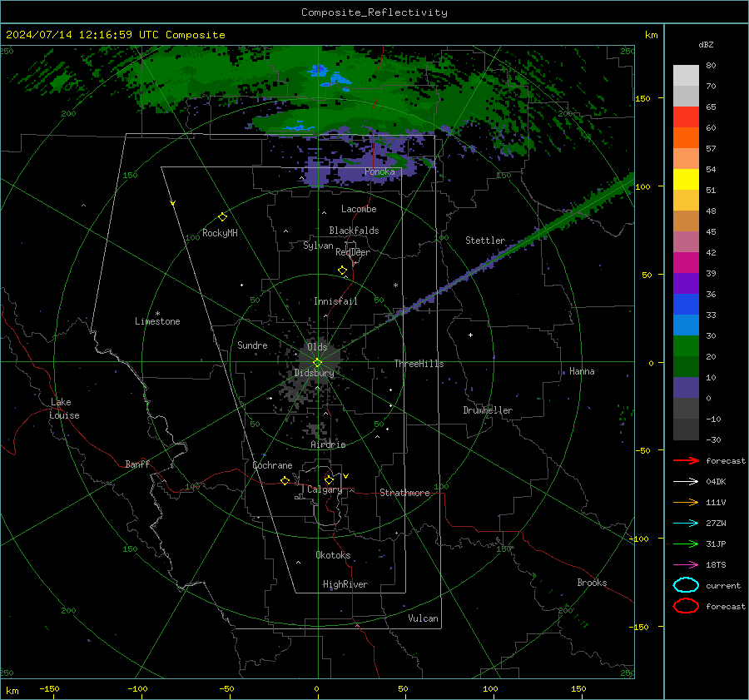Click the 100 tick on bottom axis
Image resolution: width=749 pixels, height=700 pixels.
coord(490,688)
